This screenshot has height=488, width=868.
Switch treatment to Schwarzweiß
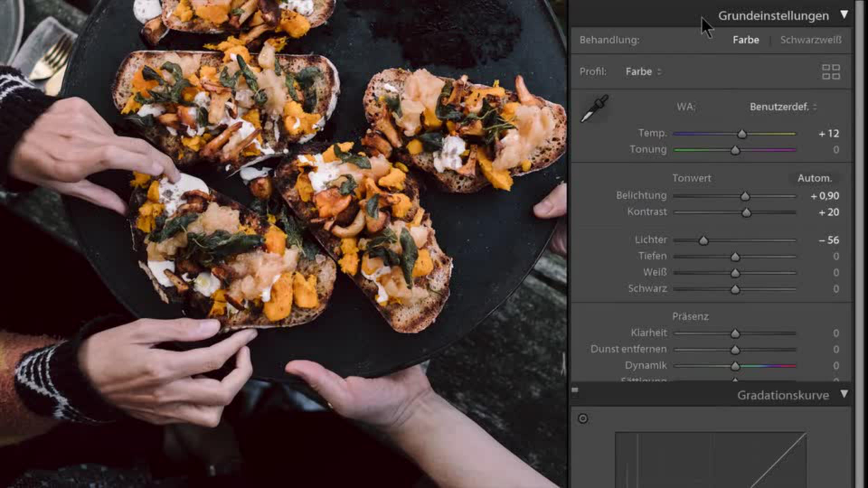(x=811, y=40)
